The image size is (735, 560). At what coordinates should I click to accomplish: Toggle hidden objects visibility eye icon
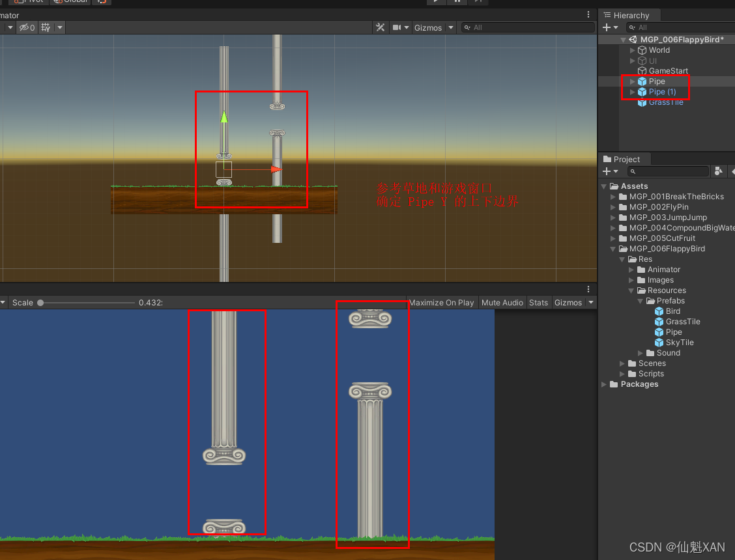(x=27, y=27)
